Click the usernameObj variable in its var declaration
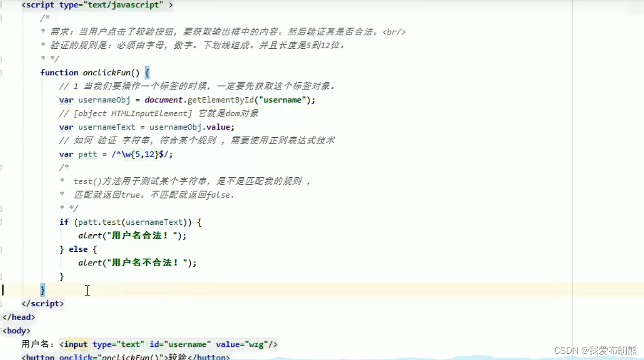 (x=104, y=100)
